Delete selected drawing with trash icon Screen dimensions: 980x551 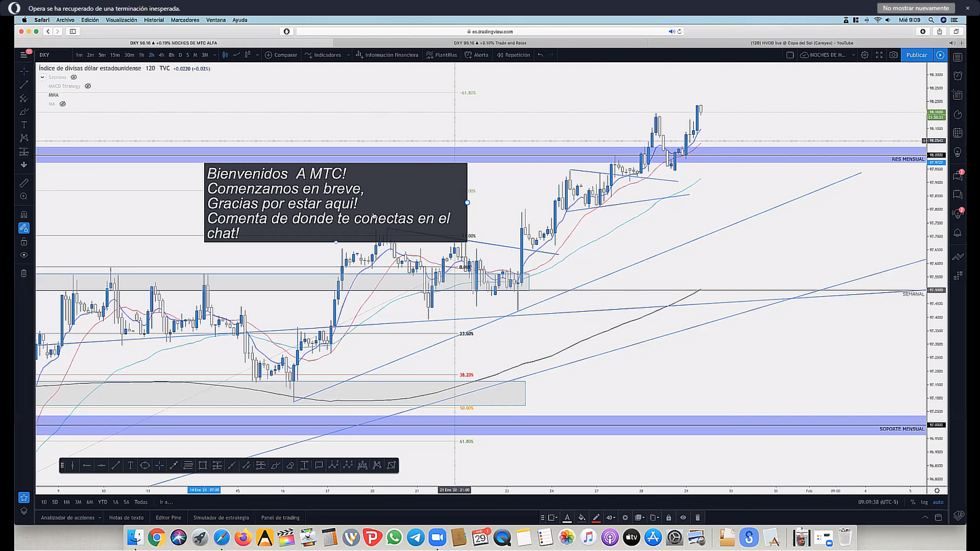tap(697, 518)
